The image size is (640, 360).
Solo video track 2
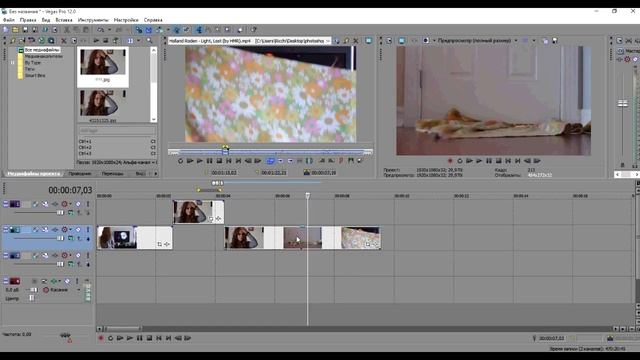point(88,230)
